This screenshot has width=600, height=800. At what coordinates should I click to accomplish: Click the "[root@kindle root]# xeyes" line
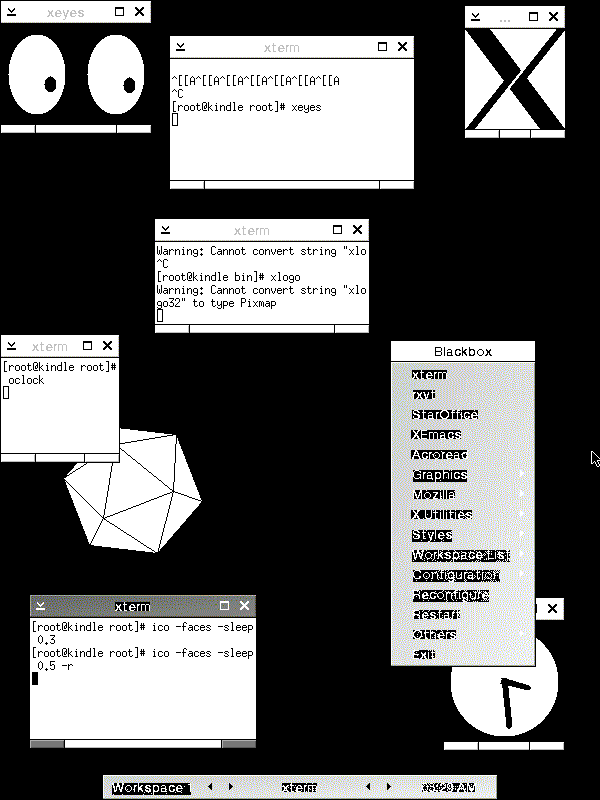[x=246, y=107]
